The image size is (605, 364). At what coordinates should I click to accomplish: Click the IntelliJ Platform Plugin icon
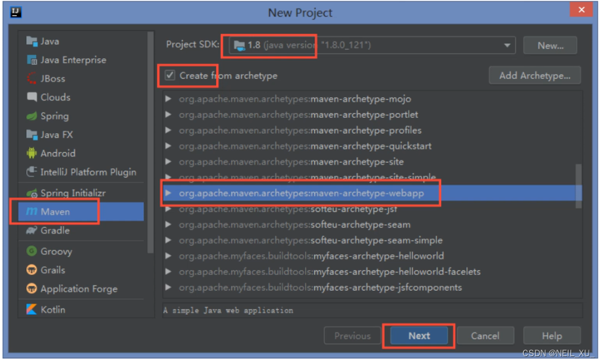[31, 172]
